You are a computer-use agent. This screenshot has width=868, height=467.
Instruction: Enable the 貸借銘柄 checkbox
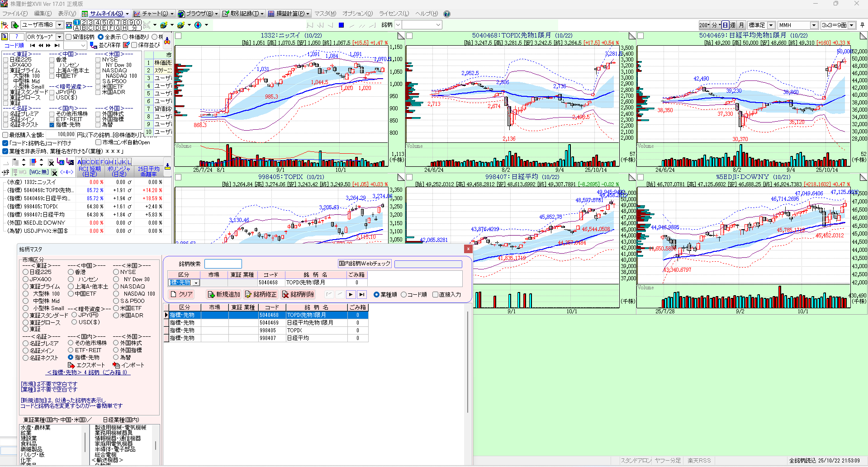(69, 37)
